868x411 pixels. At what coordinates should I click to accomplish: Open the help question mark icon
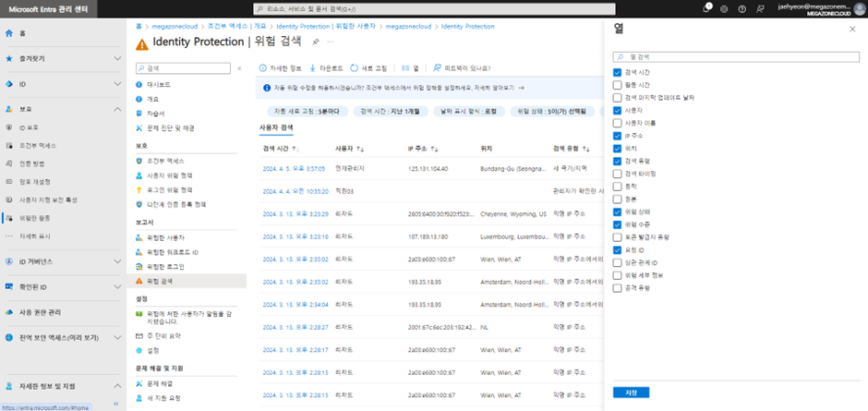(x=741, y=9)
